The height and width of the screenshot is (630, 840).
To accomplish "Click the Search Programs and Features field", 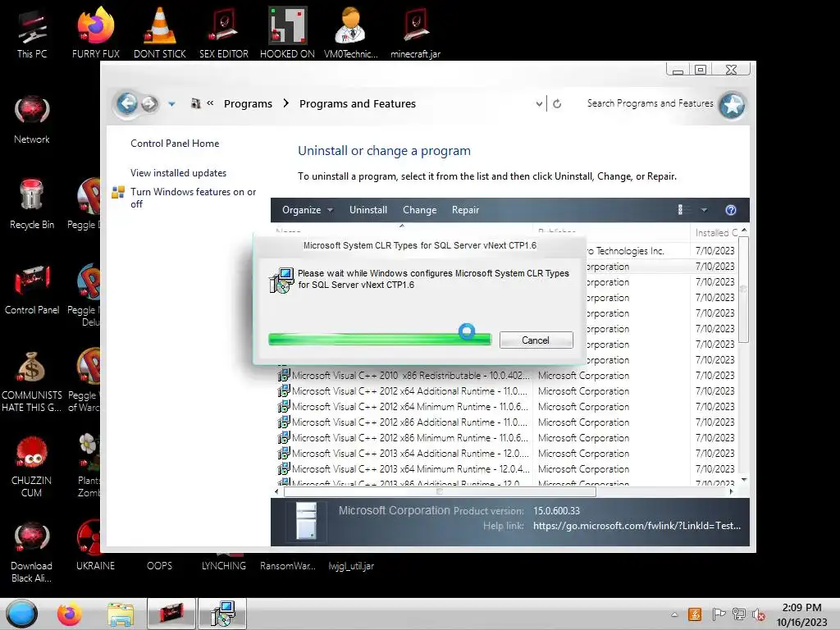I will (x=650, y=103).
